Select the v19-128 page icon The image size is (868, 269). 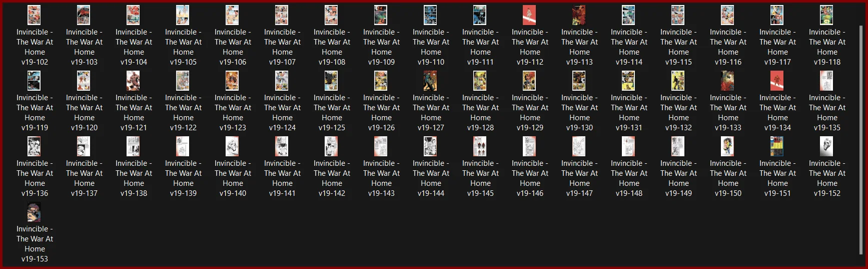tap(480, 81)
